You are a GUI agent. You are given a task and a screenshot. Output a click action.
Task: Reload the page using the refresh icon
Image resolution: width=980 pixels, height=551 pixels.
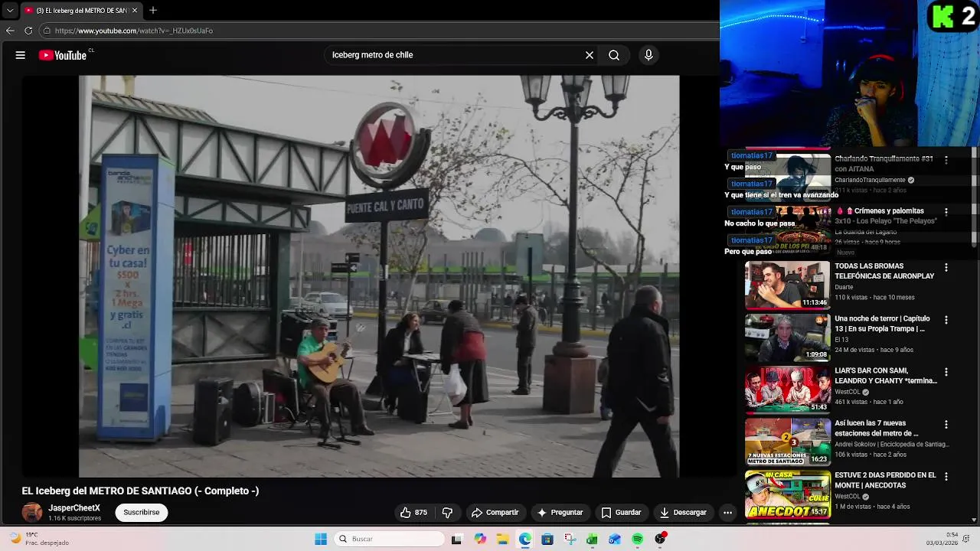coord(28,31)
